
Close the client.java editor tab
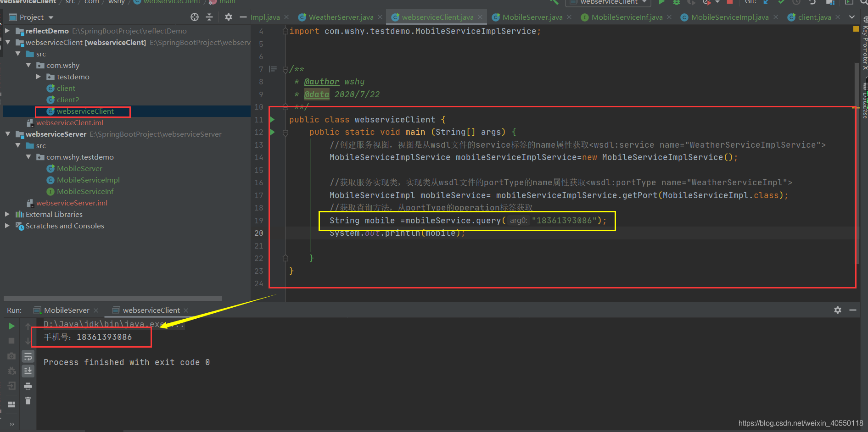coord(838,17)
